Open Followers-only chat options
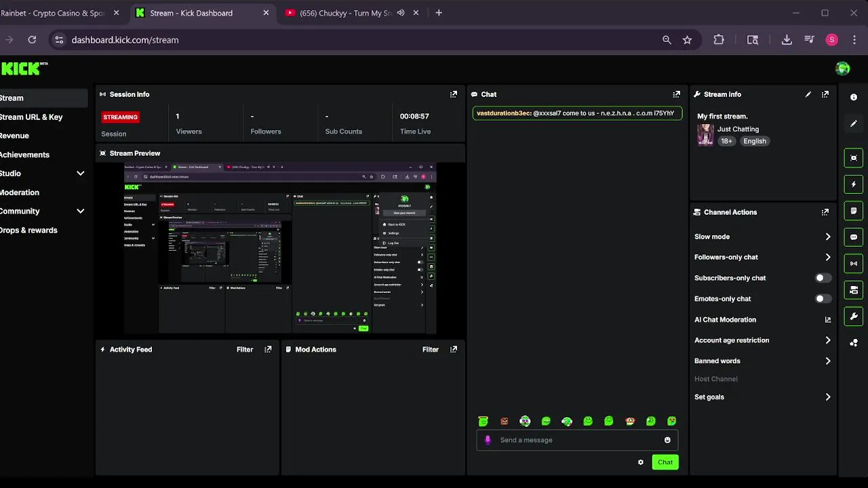The image size is (868, 488). click(x=762, y=258)
